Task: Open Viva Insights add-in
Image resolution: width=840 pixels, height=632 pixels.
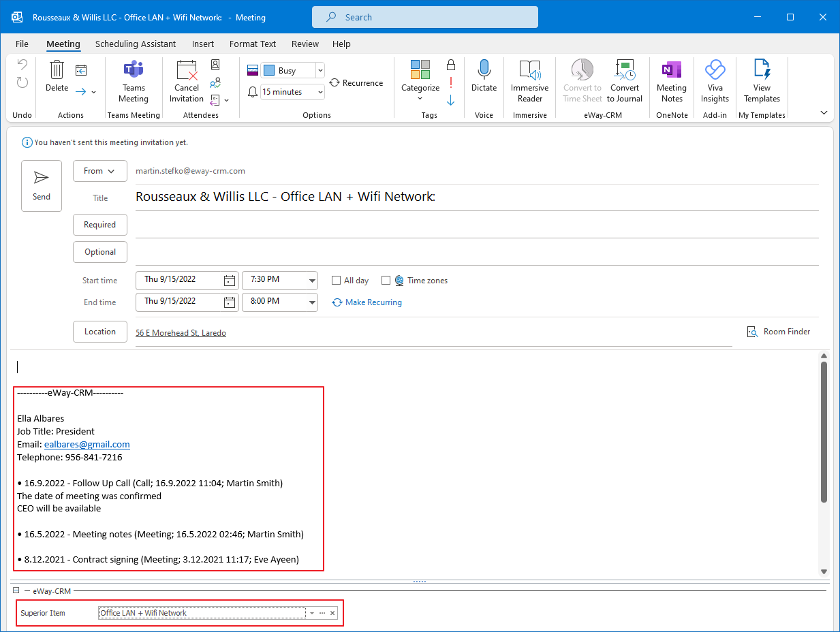Action: pyautogui.click(x=715, y=81)
